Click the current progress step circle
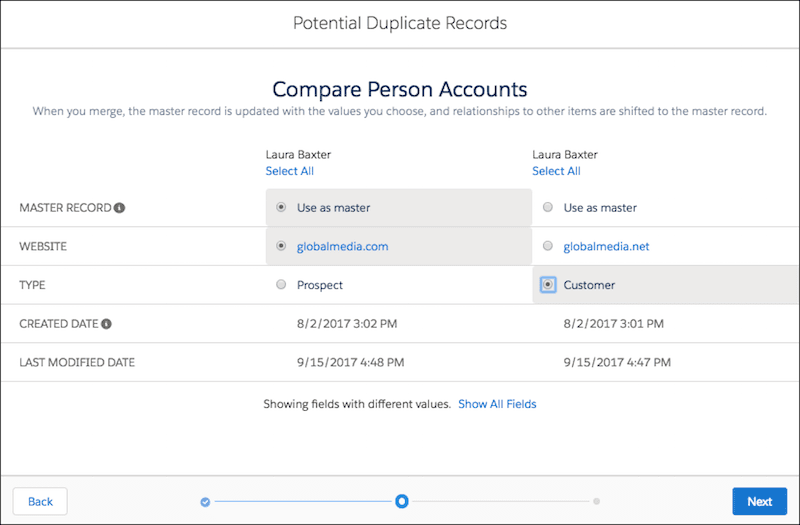Viewport: 800px width, 525px height. (402, 502)
